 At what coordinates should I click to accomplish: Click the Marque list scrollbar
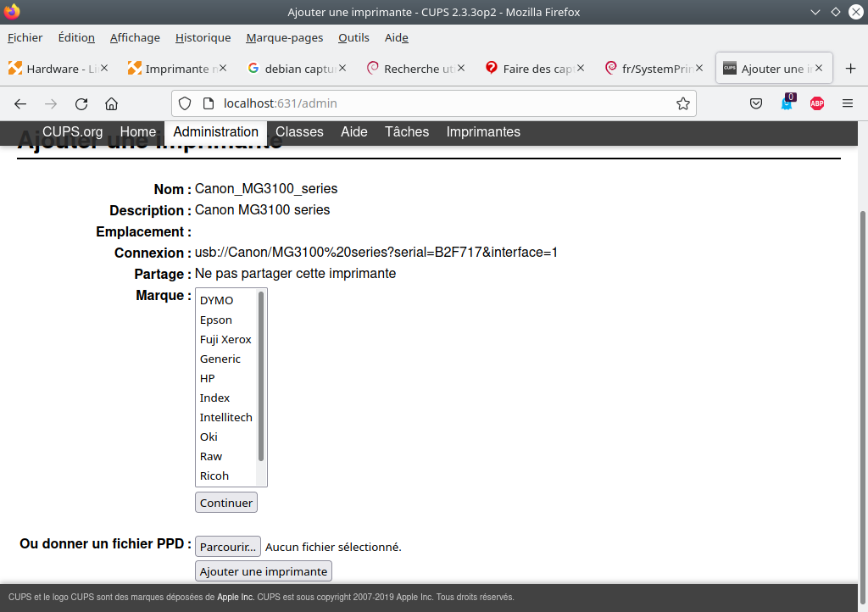coord(261,377)
